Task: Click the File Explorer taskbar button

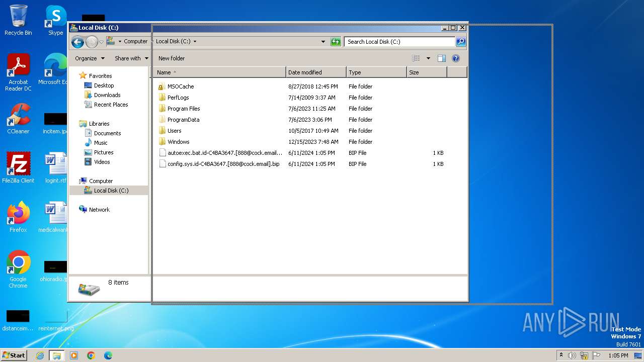Action: (x=56, y=355)
